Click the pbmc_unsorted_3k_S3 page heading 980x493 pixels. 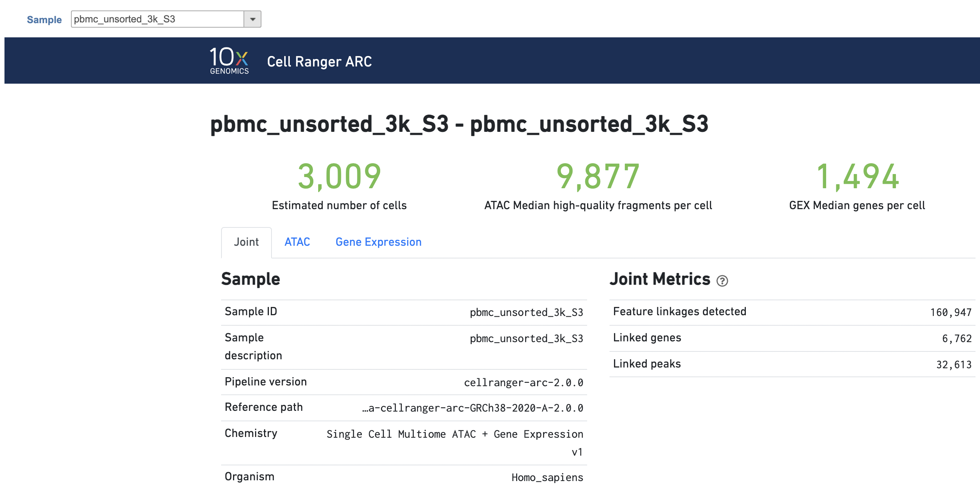(459, 124)
